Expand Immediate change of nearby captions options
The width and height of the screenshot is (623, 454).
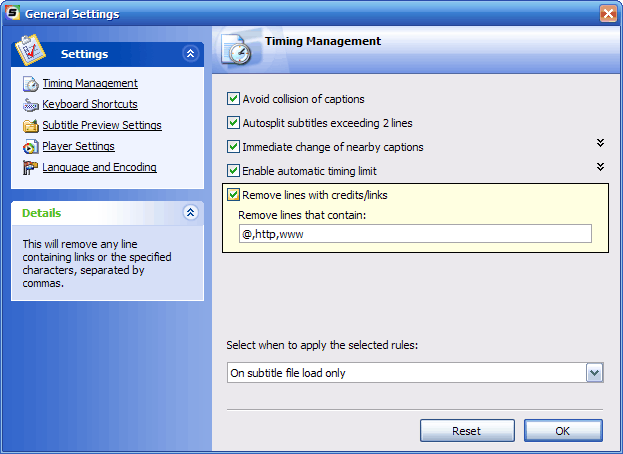pyautogui.click(x=600, y=143)
